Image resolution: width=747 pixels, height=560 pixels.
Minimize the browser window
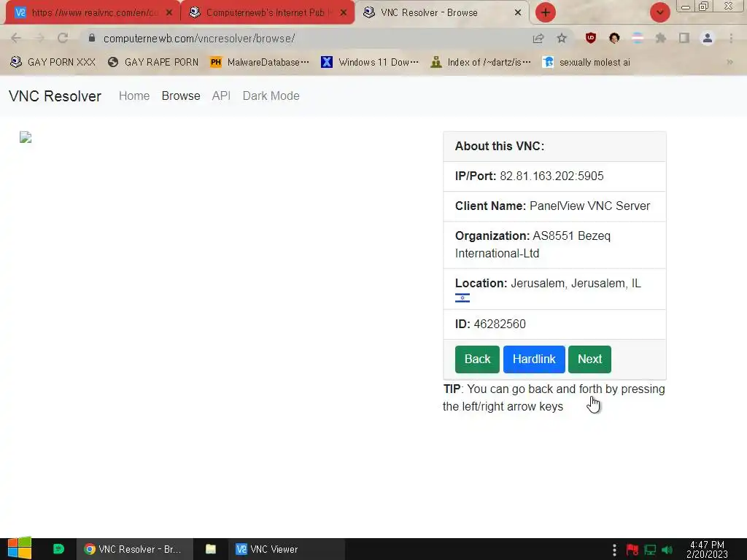686,7
